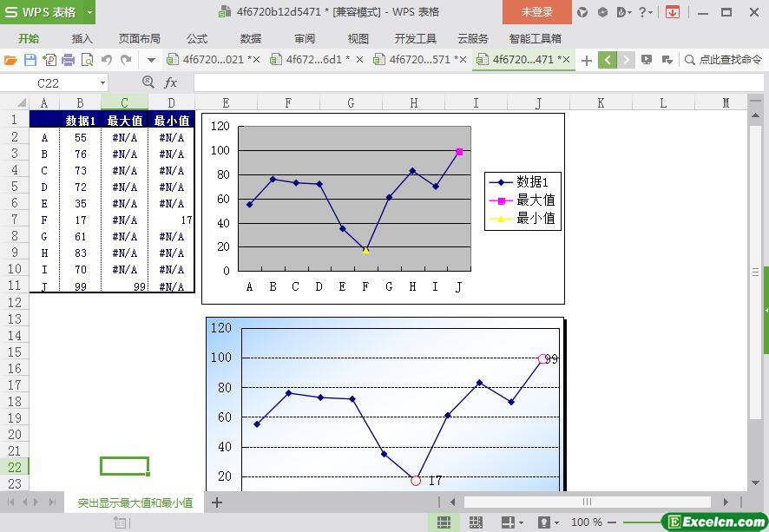
Task: Save the workbook with the floppy icon
Action: pos(30,60)
